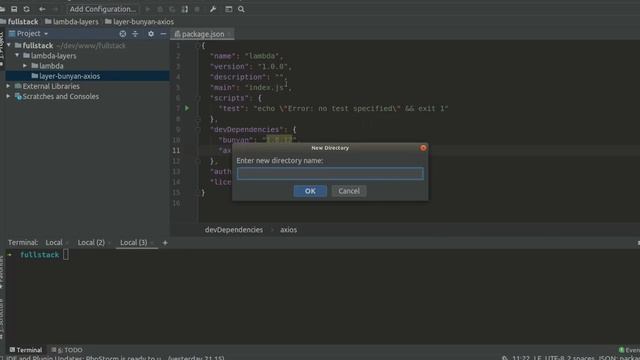Screen dimensions: 640x360
Task: Select lambda-layers folder in tree
Action: (53, 56)
